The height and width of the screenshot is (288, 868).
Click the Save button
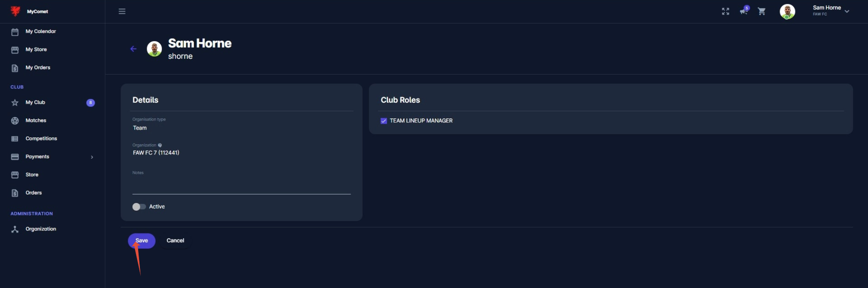click(142, 241)
